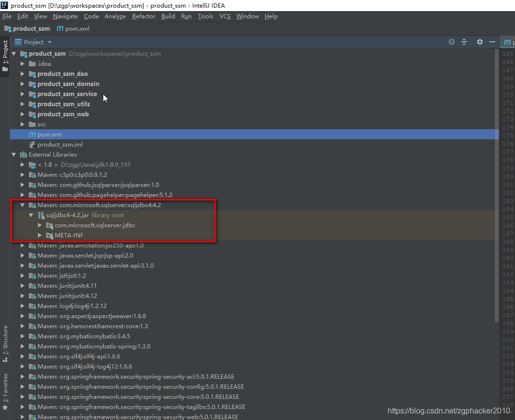Viewport: 515px width, 420px height.
Task: Expand the product_ssm_service module
Action: click(22, 94)
